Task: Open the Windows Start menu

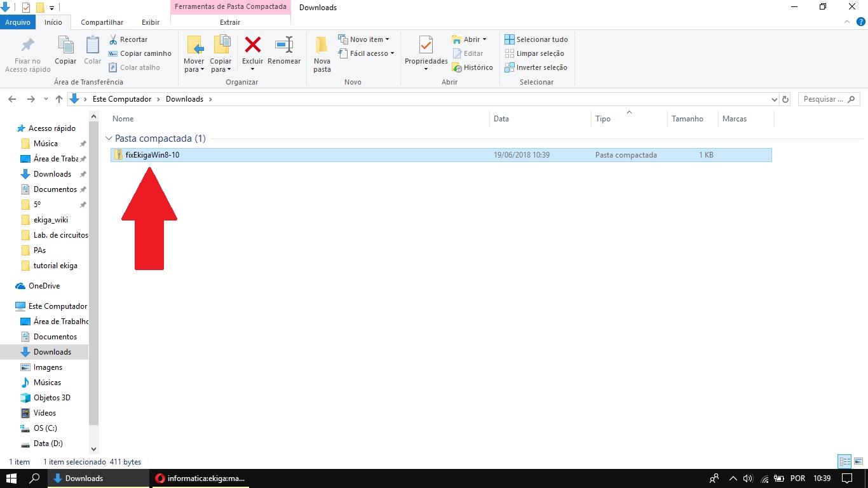Action: point(11,478)
